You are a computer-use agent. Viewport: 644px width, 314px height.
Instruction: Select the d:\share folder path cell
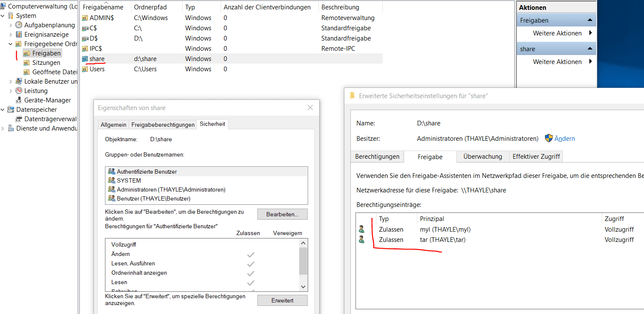pos(145,59)
